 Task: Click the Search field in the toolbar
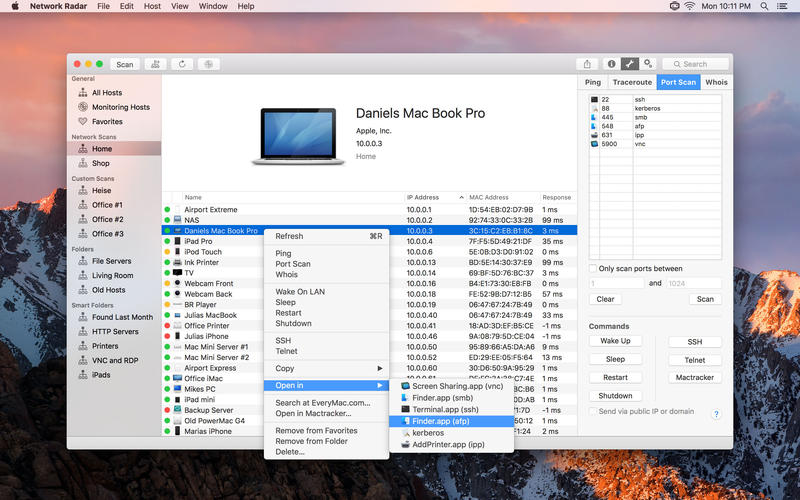click(x=695, y=64)
